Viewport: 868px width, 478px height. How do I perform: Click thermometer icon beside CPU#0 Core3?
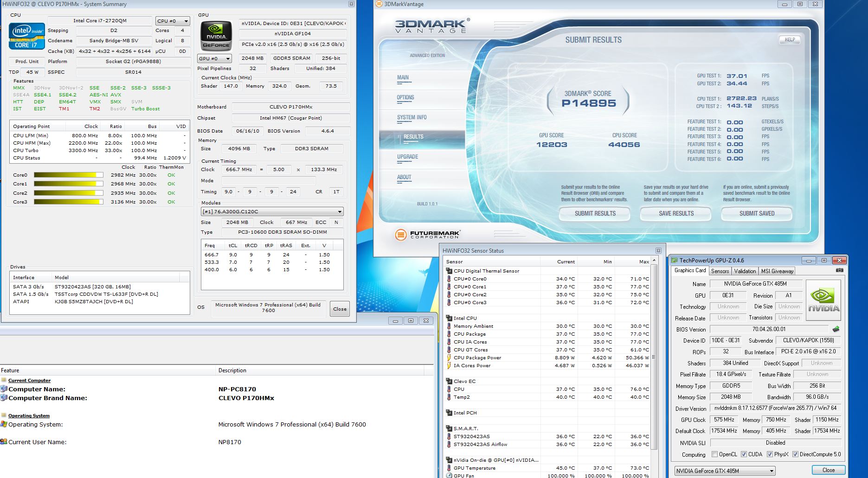click(x=449, y=303)
